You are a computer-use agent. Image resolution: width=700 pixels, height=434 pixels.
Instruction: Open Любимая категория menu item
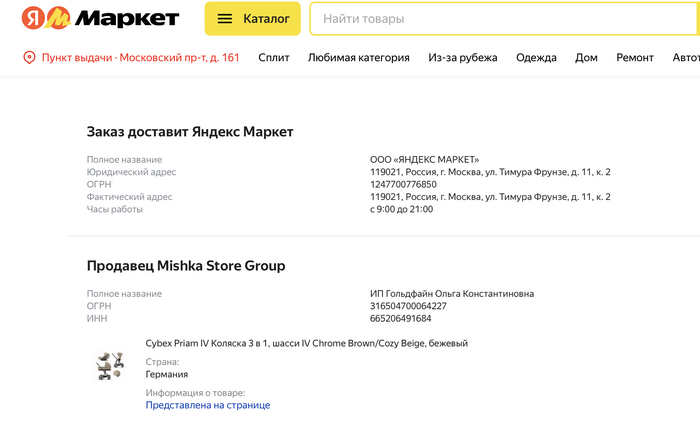pyautogui.click(x=358, y=58)
